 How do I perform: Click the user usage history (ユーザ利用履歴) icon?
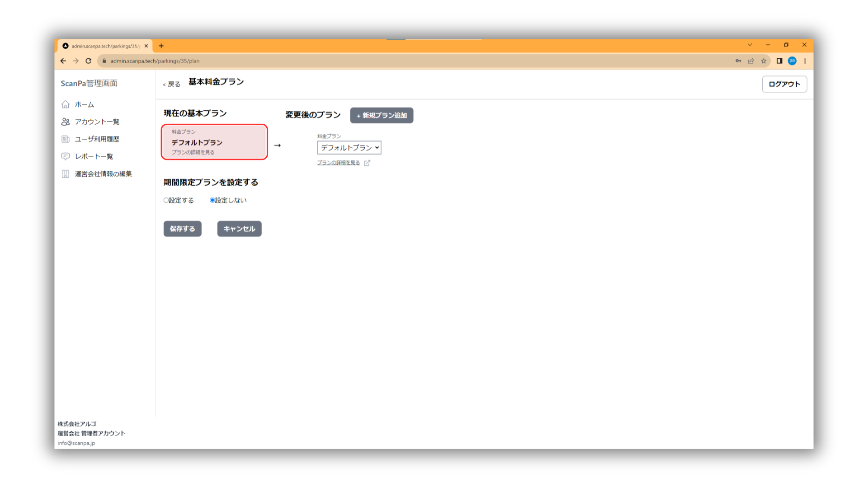(66, 139)
